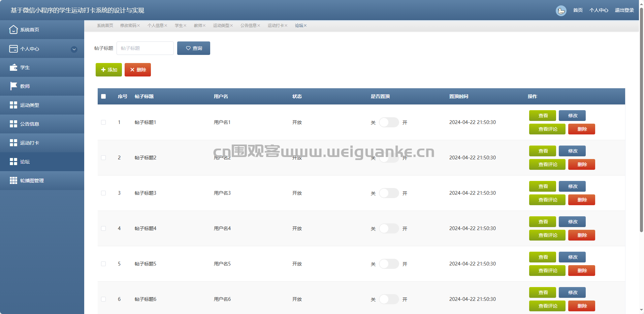644x314 pixels.
Task: Click the 帖子标题 search input field
Action: [x=145, y=48]
